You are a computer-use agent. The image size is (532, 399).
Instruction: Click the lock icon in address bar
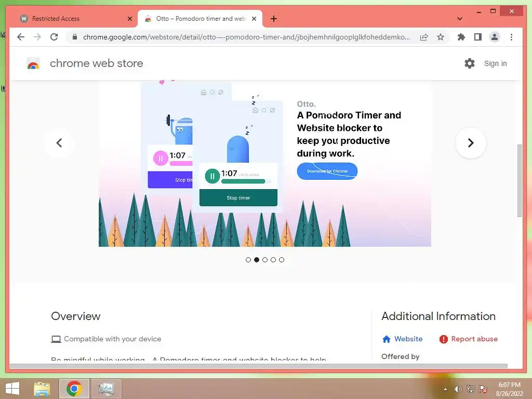click(75, 37)
